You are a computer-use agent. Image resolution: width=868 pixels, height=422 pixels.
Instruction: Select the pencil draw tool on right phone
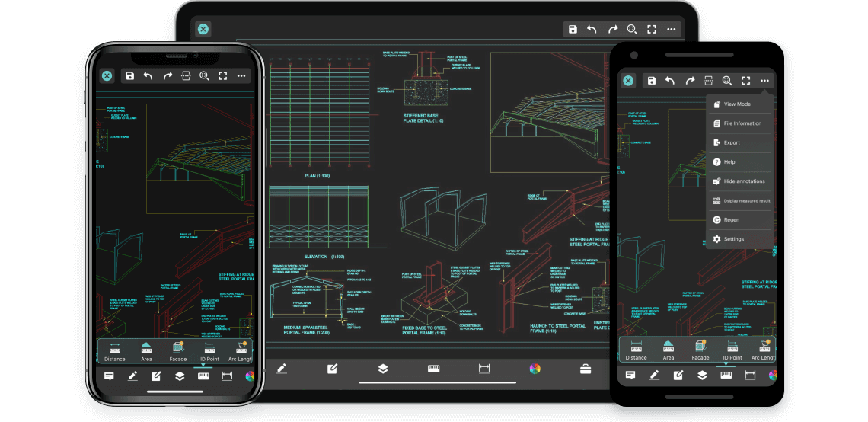[654, 376]
